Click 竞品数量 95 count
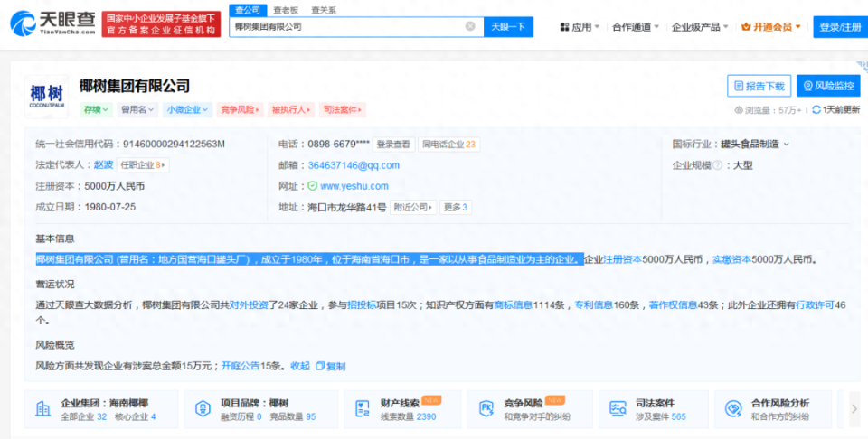The width and height of the screenshot is (868, 439). click(292, 417)
